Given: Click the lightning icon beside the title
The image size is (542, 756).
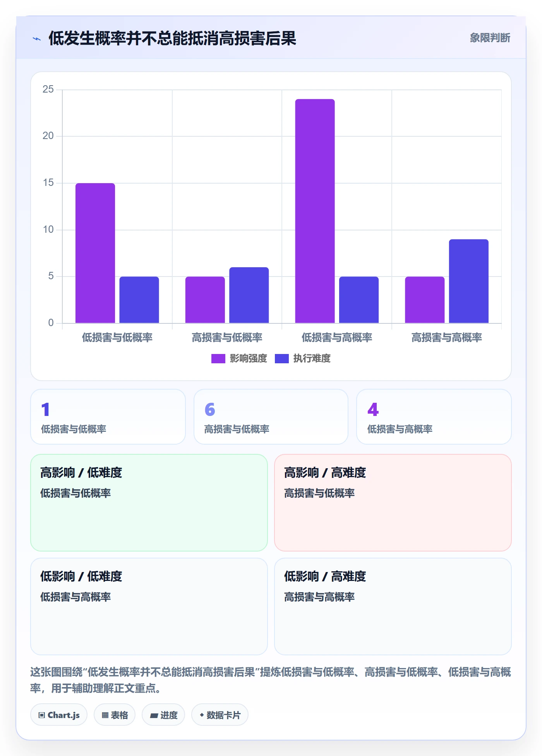Looking at the screenshot, I should pos(37,39).
